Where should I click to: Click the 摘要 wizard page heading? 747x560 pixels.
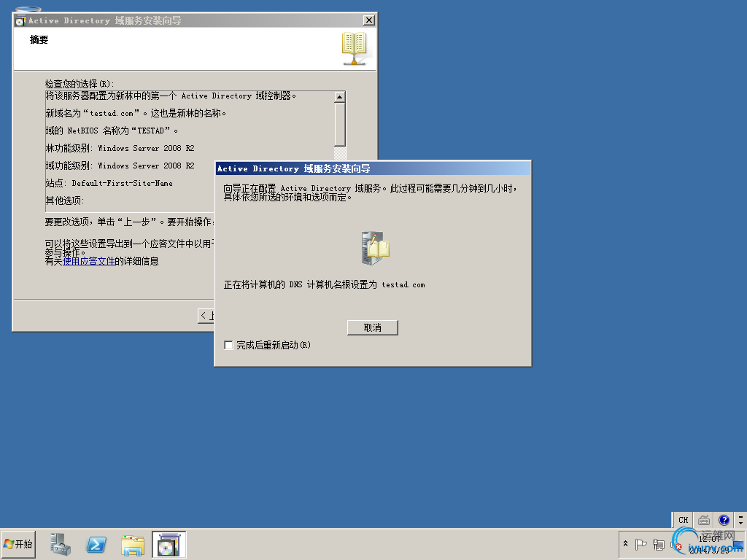coord(38,40)
